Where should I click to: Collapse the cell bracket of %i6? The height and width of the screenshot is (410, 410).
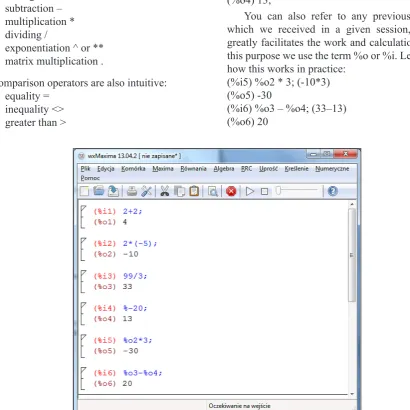tap(83, 378)
